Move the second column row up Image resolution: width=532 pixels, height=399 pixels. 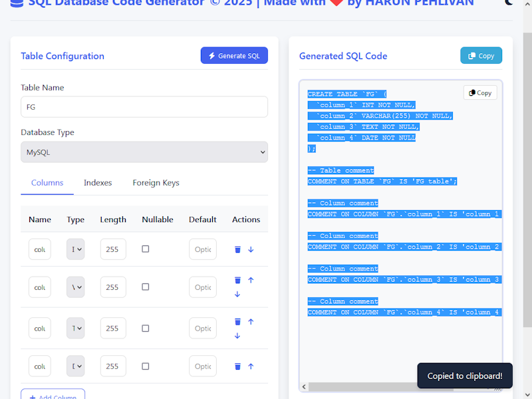[x=251, y=281]
